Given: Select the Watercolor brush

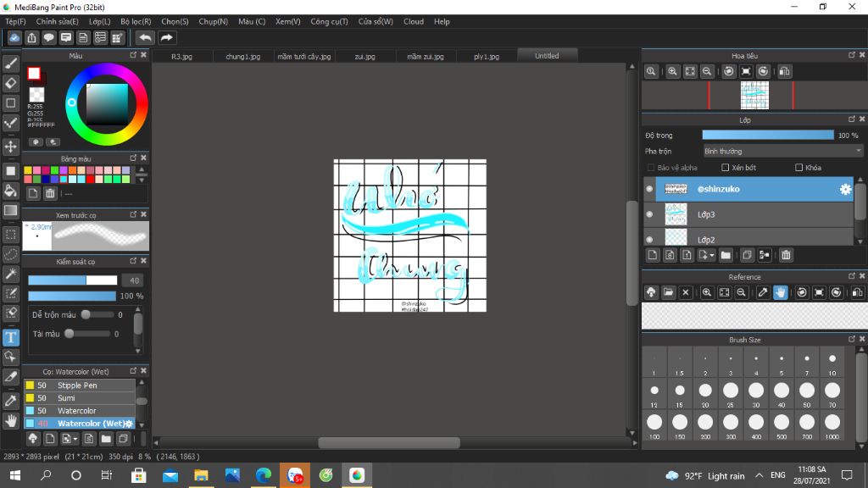Looking at the screenshot, I should point(79,411).
